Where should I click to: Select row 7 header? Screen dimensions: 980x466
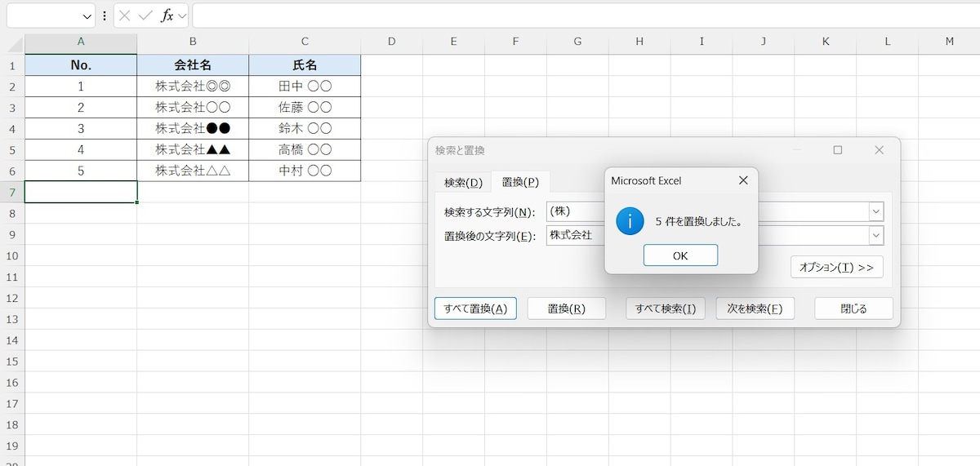[12, 192]
